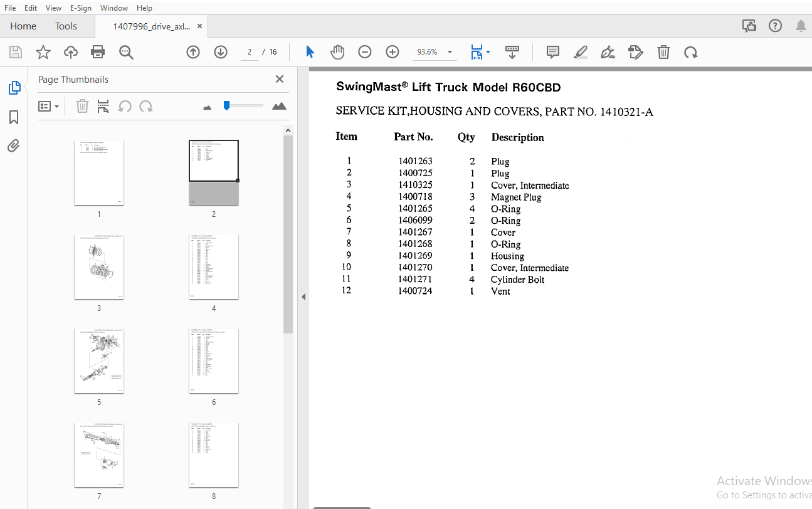
Task: Open notifications bell icon
Action: coord(801,26)
